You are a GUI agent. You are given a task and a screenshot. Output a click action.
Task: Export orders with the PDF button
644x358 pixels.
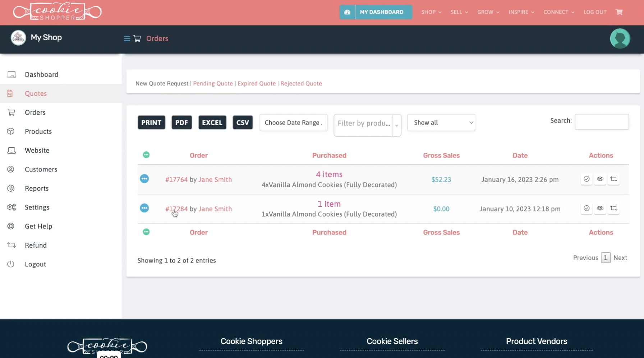tap(181, 123)
